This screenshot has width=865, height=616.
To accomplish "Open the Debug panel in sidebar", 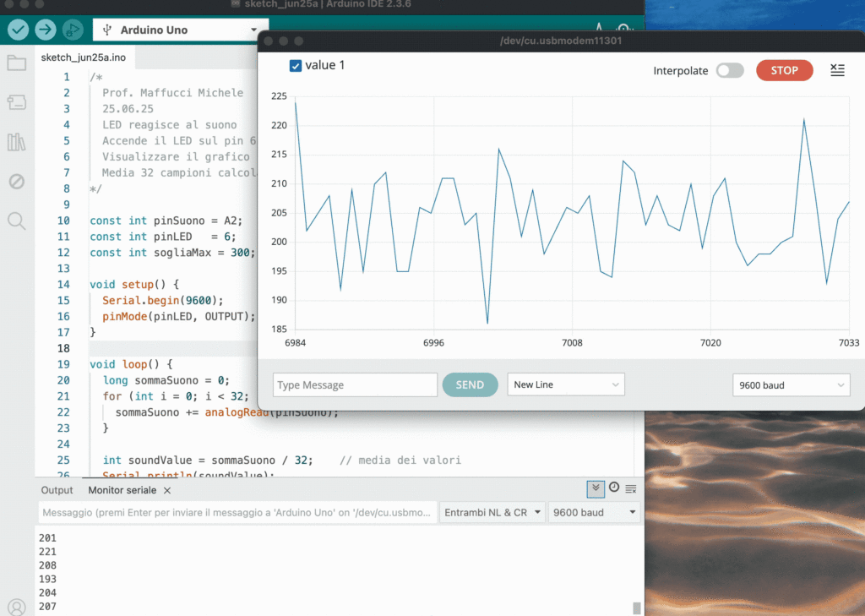I will 16,182.
